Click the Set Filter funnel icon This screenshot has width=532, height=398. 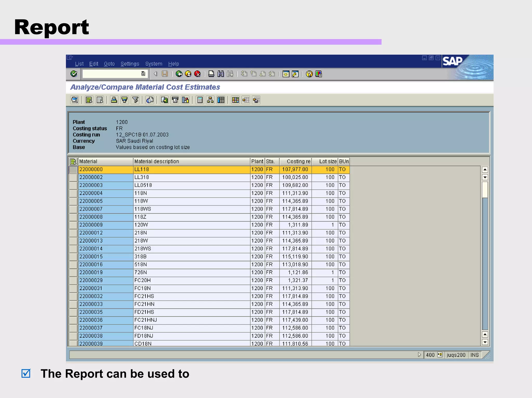click(135, 100)
